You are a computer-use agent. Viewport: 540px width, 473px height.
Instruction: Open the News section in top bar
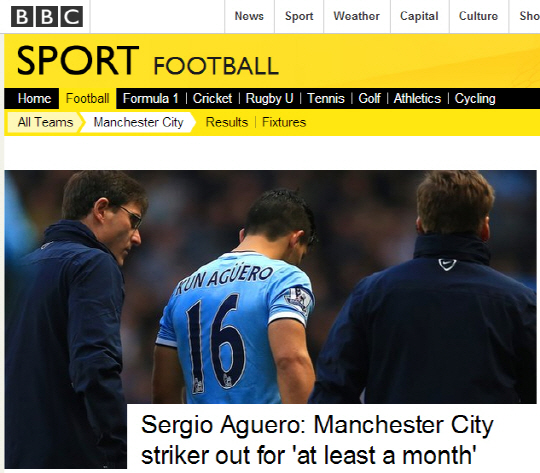click(249, 16)
